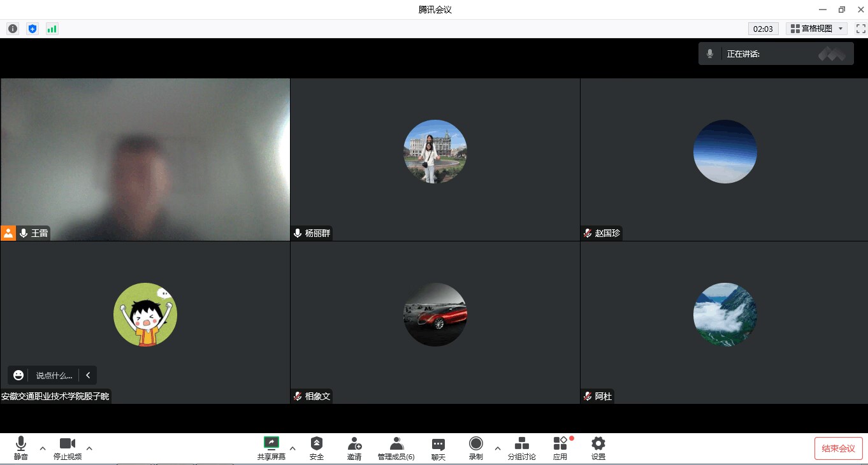
Task: Open the 邀请 invite dialog
Action: (x=354, y=448)
